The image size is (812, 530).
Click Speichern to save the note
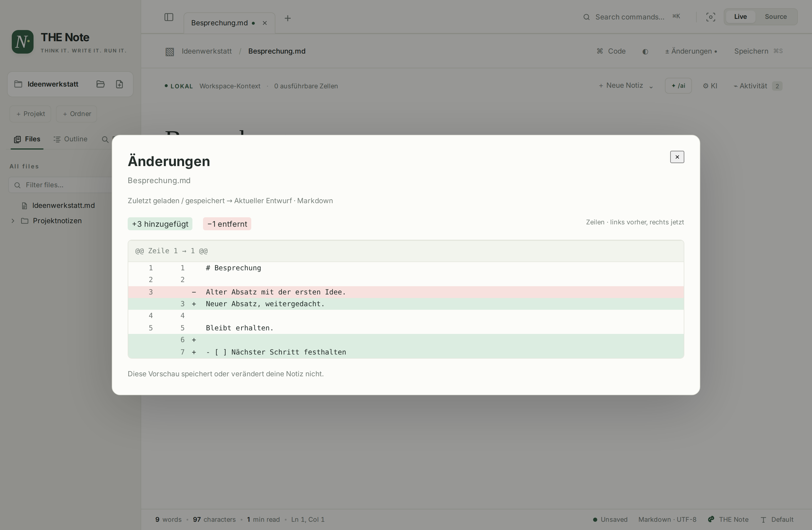point(758,51)
